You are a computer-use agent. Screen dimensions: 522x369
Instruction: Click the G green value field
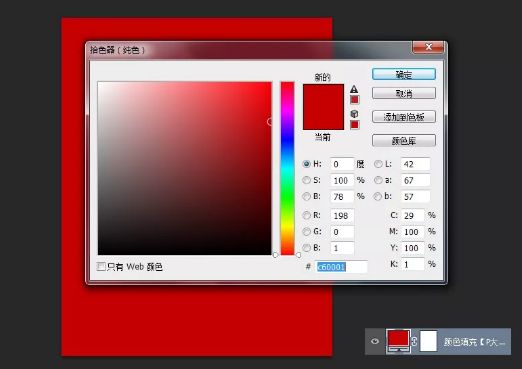pyautogui.click(x=342, y=232)
